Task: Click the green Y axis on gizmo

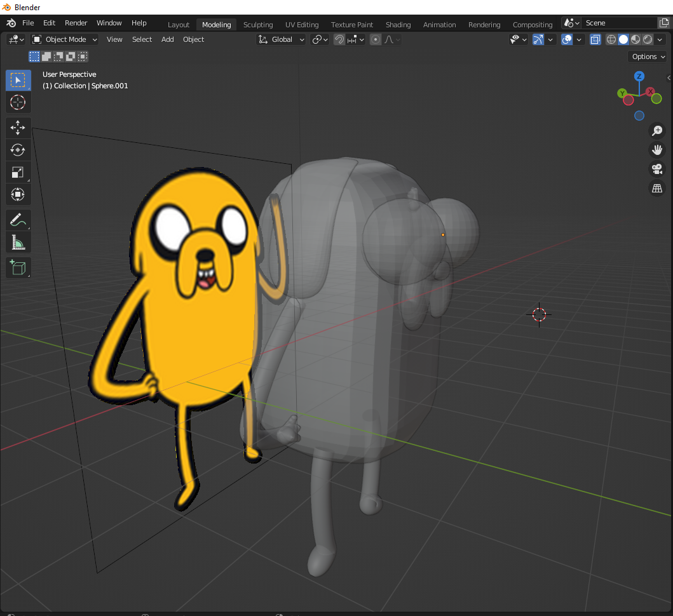Action: tap(622, 93)
